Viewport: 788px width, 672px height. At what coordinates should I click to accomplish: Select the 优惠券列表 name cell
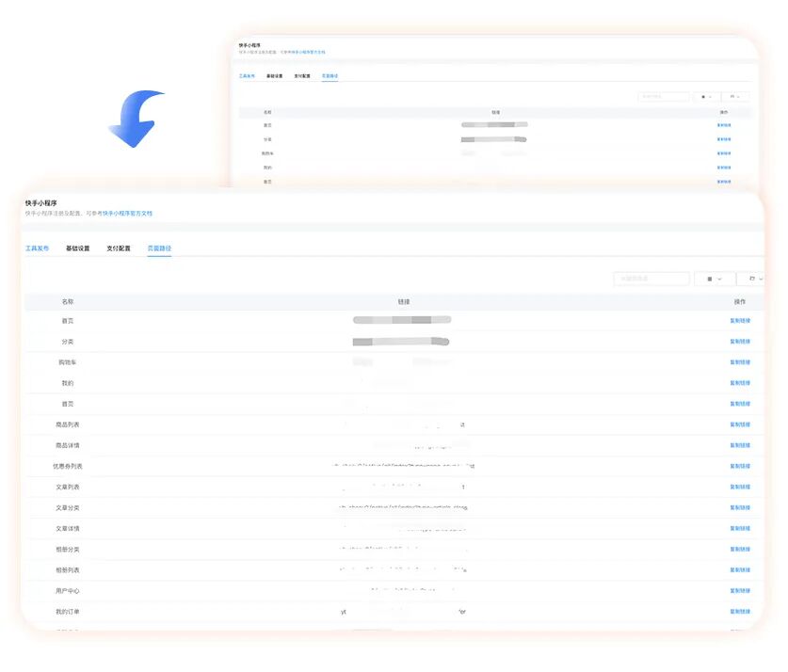pyautogui.click(x=68, y=466)
